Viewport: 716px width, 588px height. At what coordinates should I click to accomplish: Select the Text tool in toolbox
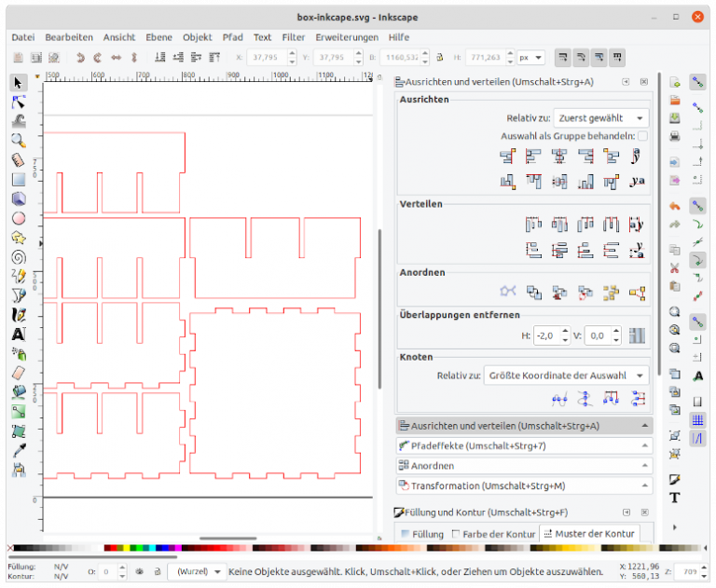point(19,335)
